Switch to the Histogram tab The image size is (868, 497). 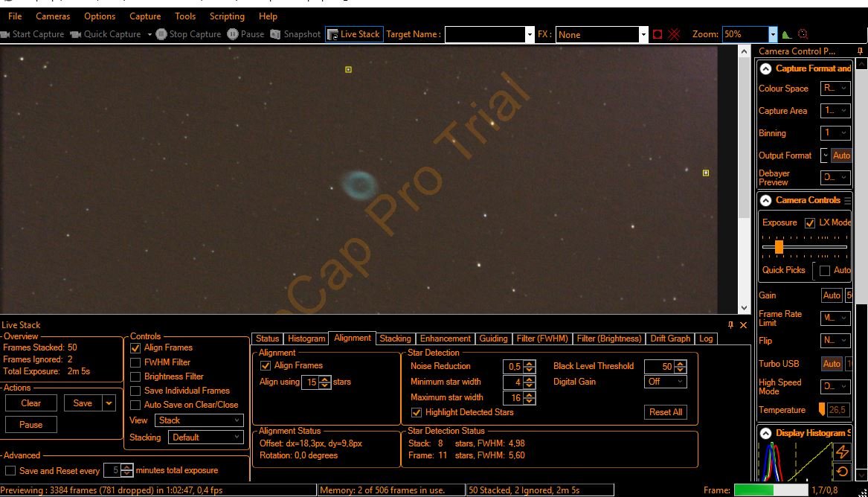pyautogui.click(x=306, y=339)
